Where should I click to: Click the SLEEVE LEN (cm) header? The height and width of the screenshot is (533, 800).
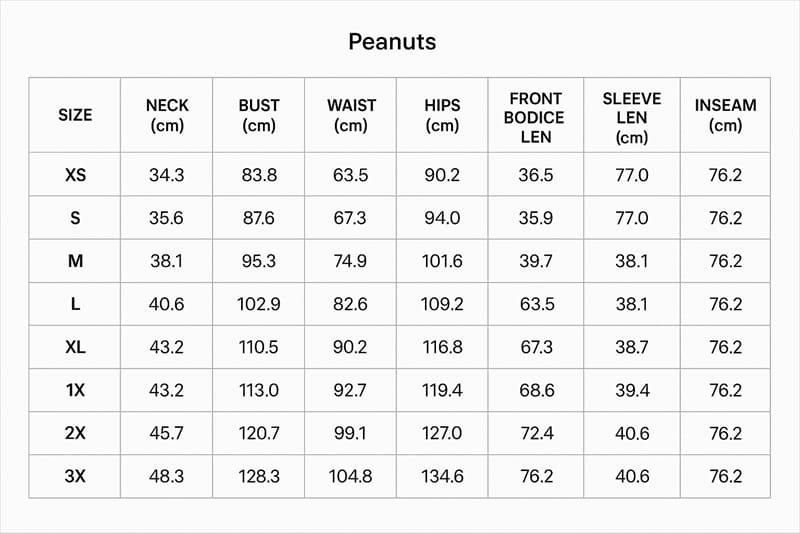632,117
